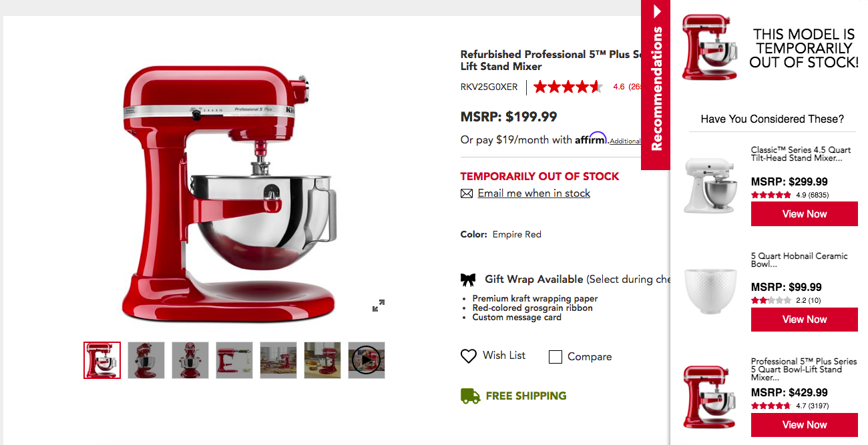Click the Affirm logo
Screen dimensions: 868x445
pos(591,138)
